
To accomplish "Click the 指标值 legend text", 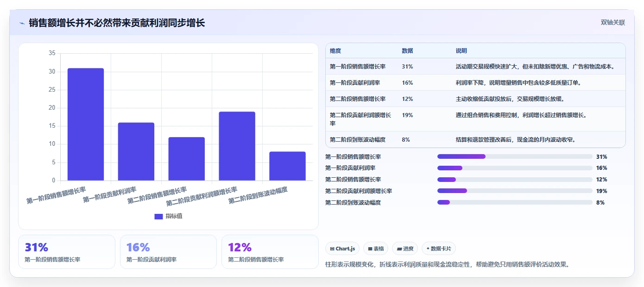I will pyautogui.click(x=174, y=216).
